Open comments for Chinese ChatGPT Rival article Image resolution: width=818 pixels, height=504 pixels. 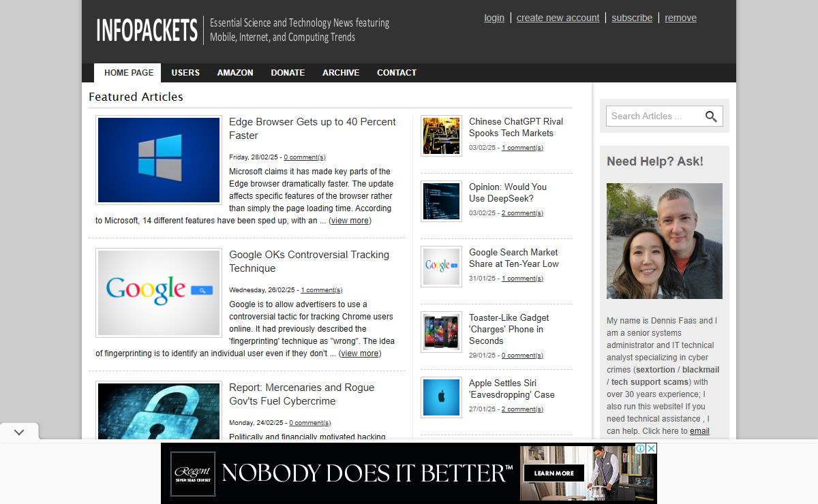point(522,148)
